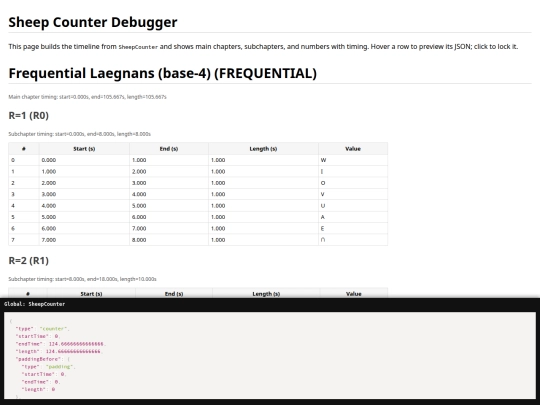Image resolution: width=540 pixels, height=405 pixels.
Task: Click the End cell 2.000 in row 1
Action: click(x=169, y=172)
